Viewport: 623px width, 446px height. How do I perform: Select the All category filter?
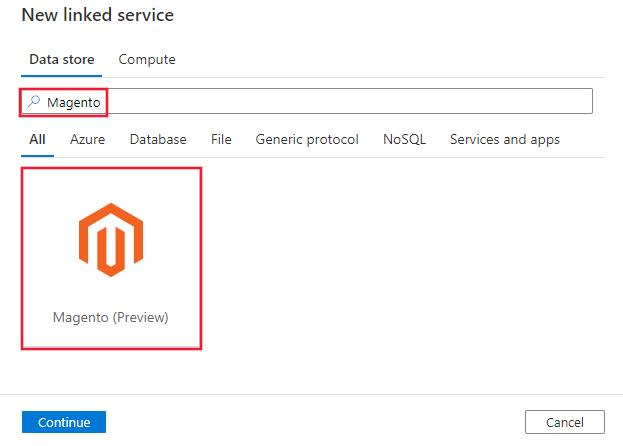tap(37, 140)
